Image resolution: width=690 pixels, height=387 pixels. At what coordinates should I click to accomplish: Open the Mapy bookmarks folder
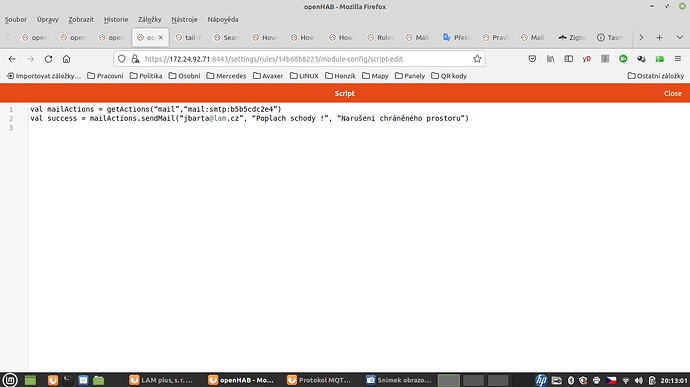(x=375, y=76)
